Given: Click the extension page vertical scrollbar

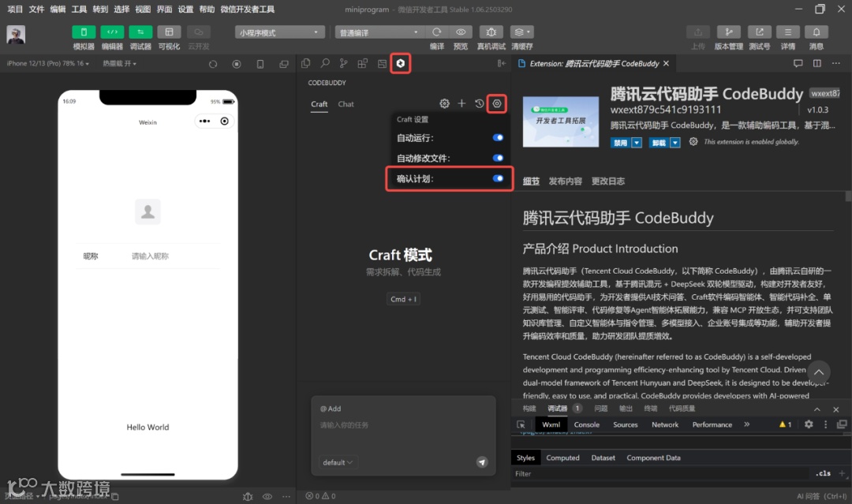Looking at the screenshot, I should tap(847, 196).
